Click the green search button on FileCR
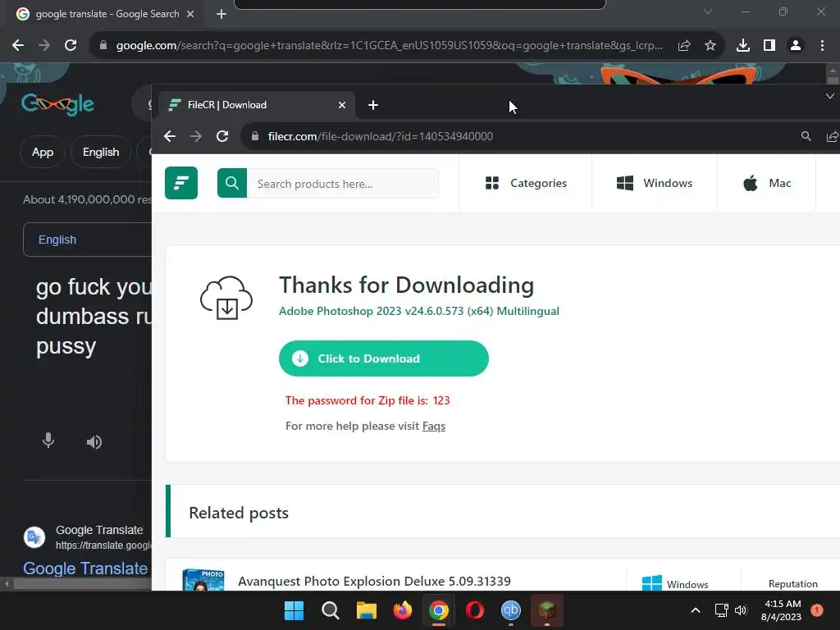This screenshot has width=840, height=630. tap(232, 183)
